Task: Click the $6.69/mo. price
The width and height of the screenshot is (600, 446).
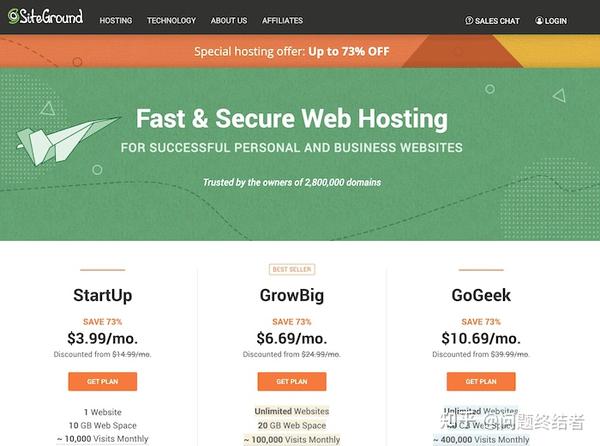Action: click(x=291, y=338)
